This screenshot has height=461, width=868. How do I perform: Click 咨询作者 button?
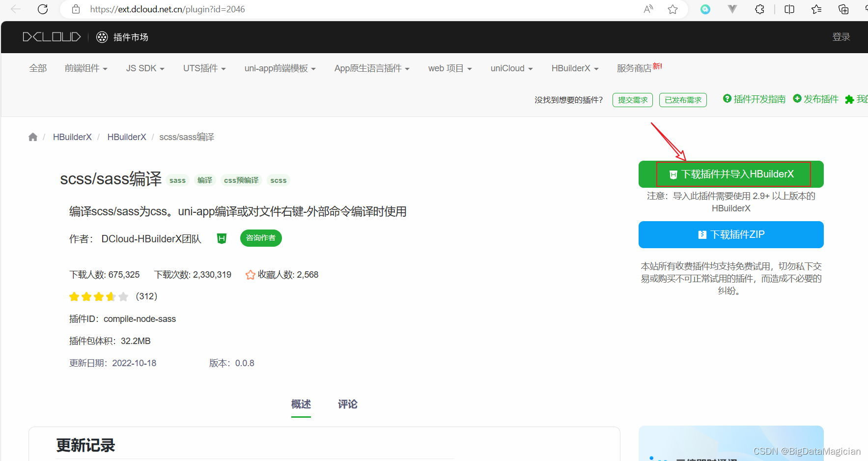[261, 238]
